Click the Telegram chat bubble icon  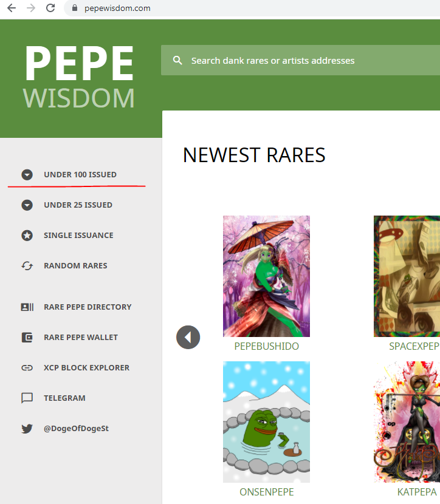[27, 398]
